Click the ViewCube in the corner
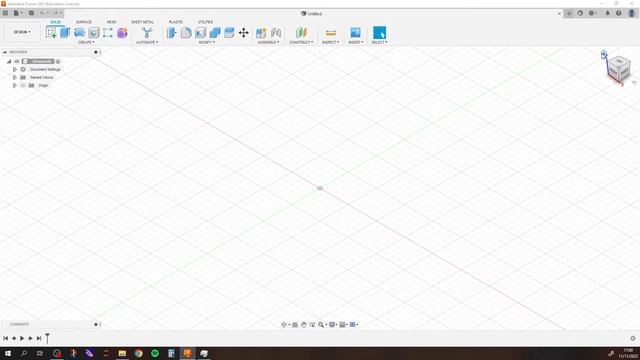The height and width of the screenshot is (360, 640). (x=619, y=68)
